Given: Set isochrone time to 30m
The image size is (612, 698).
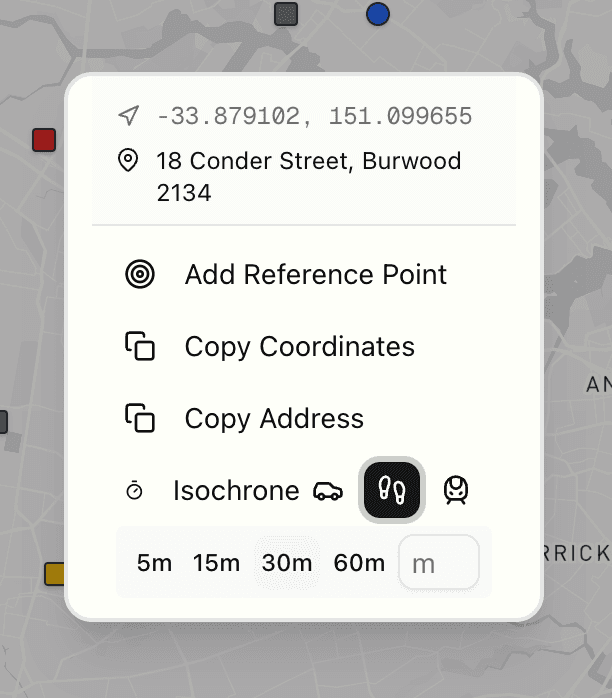Looking at the screenshot, I should pyautogui.click(x=287, y=563).
